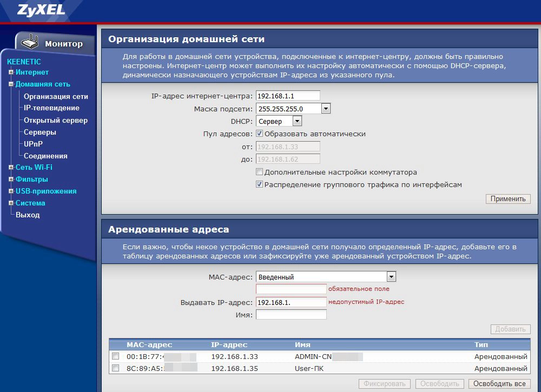Image resolution: width=541 pixels, height=392 pixels.
Task: Select the 192.168.1.35 table cell
Action: click(235, 368)
